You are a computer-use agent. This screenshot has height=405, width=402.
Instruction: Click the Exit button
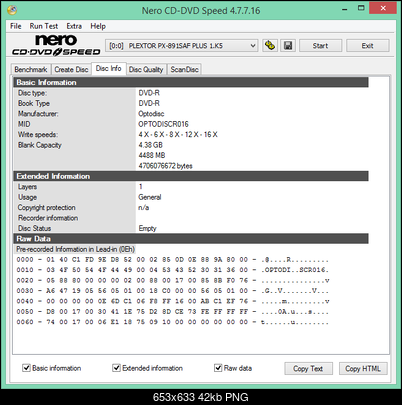(367, 46)
